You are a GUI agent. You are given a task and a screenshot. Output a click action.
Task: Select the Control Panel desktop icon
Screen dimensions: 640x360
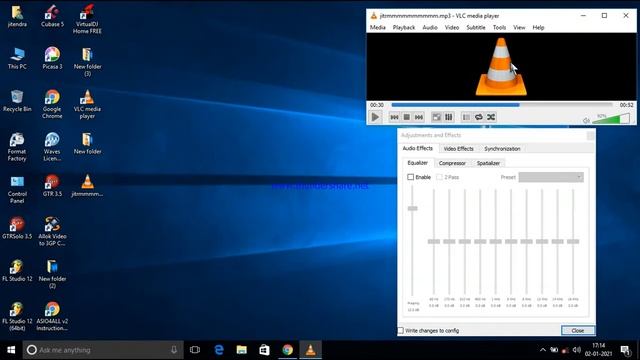pos(17,189)
